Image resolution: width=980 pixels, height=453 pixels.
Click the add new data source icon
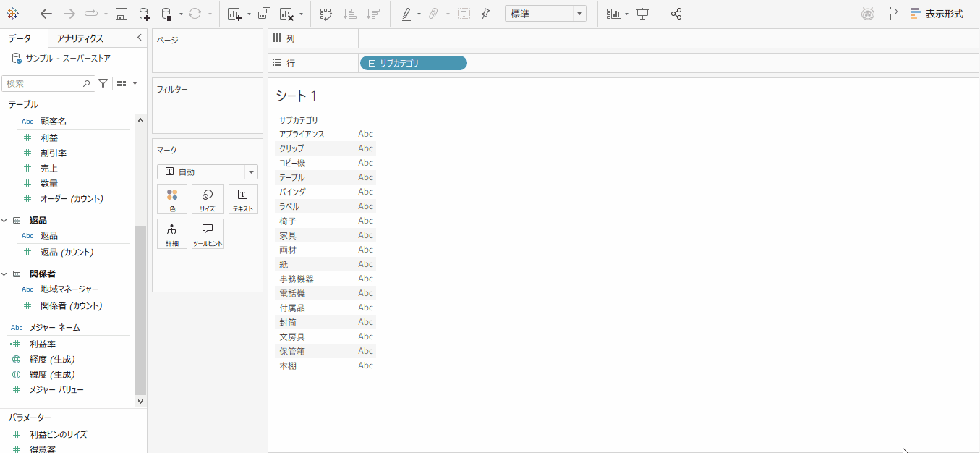coord(144,14)
